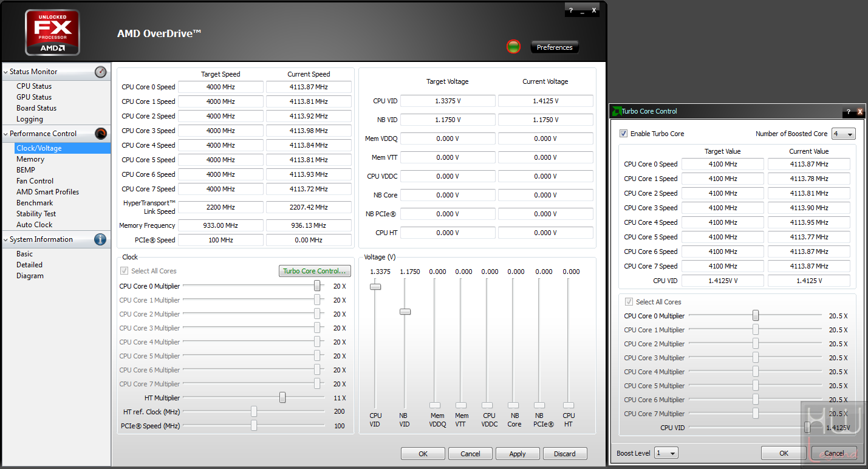Click Turbo Core CPU Core 0 Multiplier slider

click(x=756, y=316)
